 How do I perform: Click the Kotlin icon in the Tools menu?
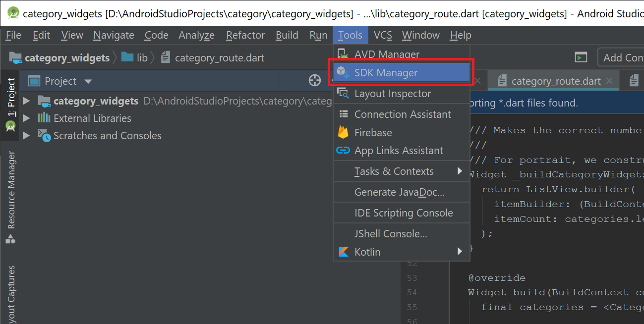[x=343, y=252]
